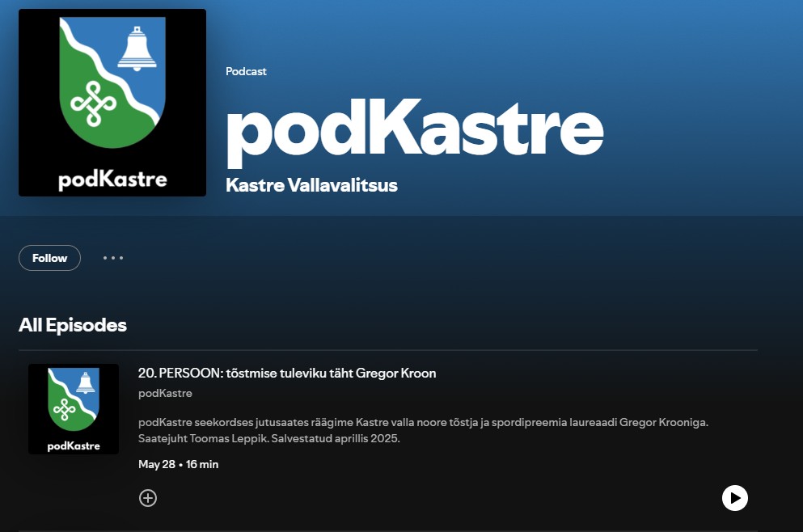Open the podKastre link under episode title
Viewport: 803px width, 532px height.
(166, 393)
